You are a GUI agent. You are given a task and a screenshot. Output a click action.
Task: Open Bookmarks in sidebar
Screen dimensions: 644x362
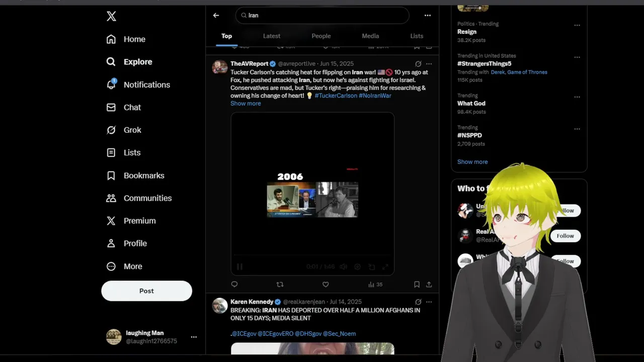coord(135,175)
